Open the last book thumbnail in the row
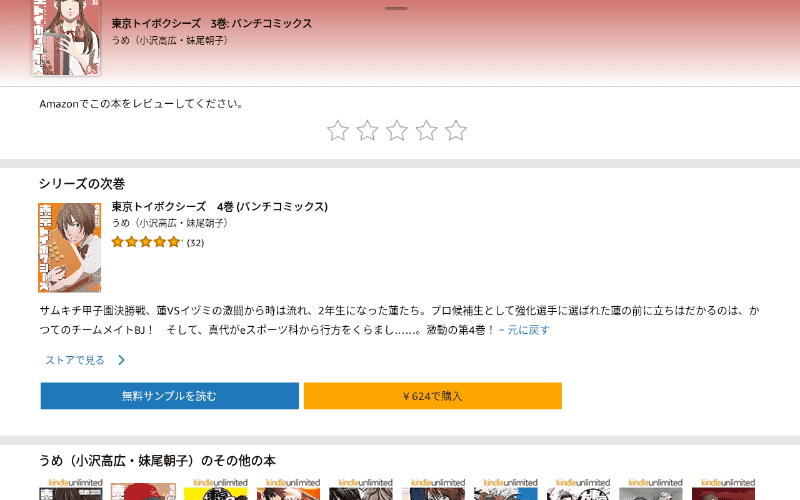800x500 pixels. (723, 489)
